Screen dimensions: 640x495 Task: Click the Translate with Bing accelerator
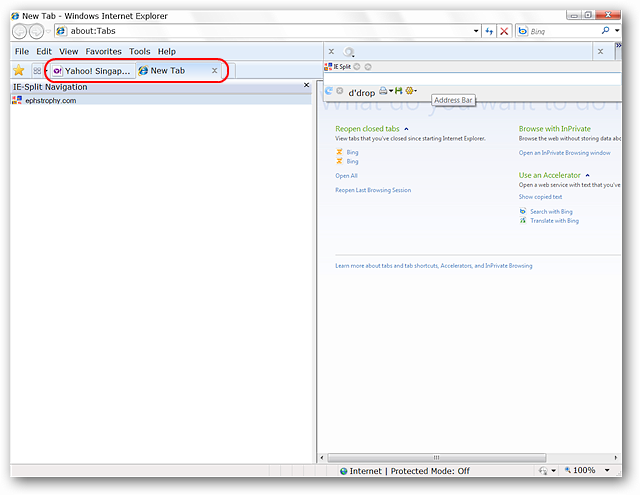[554, 221]
